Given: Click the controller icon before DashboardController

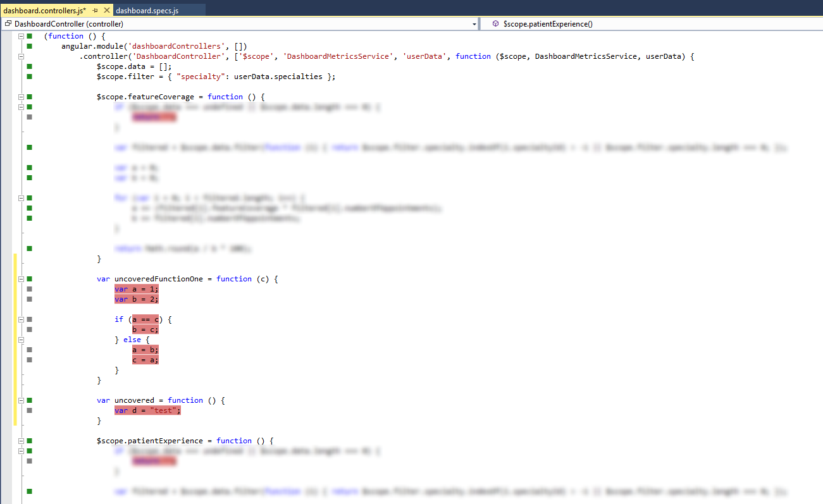Looking at the screenshot, I should 8,24.
